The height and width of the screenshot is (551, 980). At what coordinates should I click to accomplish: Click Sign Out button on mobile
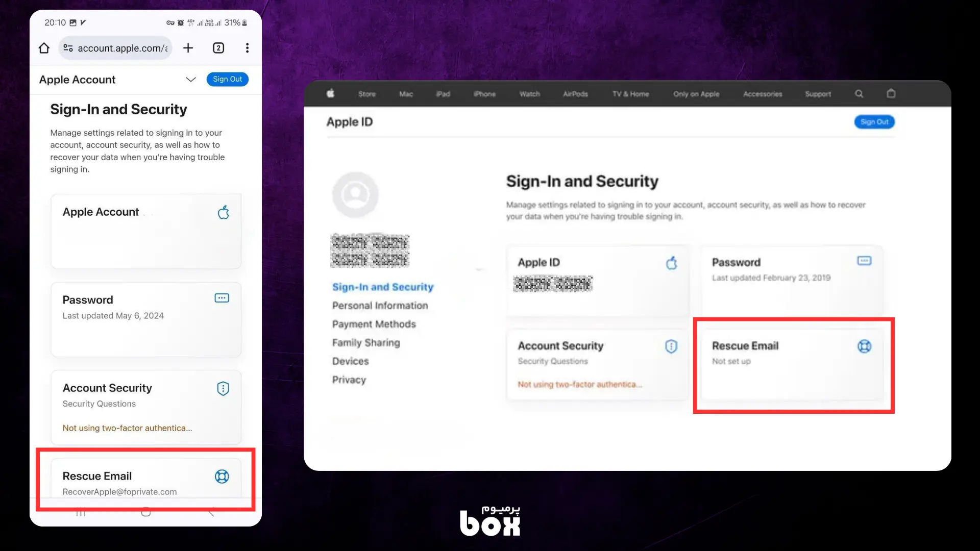coord(228,79)
